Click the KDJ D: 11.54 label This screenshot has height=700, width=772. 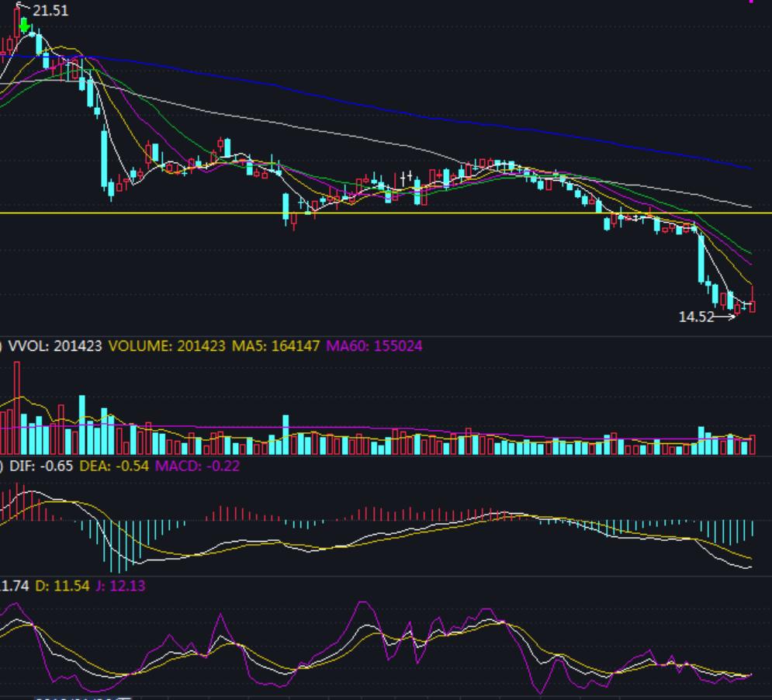point(62,586)
